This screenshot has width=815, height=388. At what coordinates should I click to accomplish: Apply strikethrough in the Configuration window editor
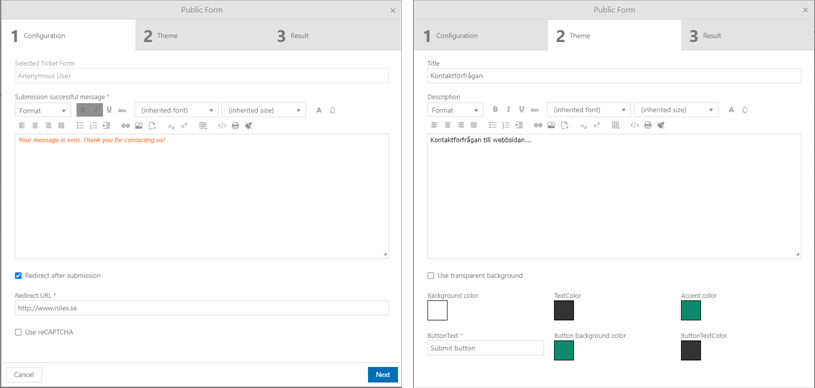click(x=123, y=110)
